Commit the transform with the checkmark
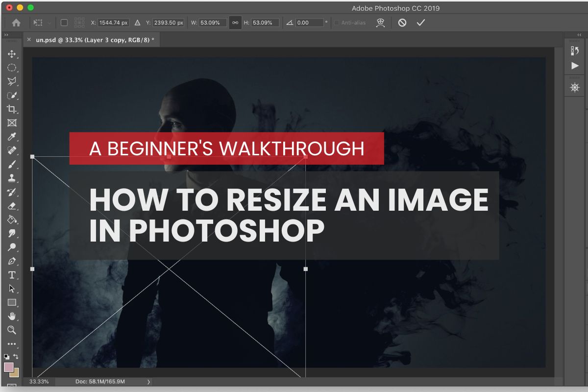588x392 pixels. click(x=420, y=23)
